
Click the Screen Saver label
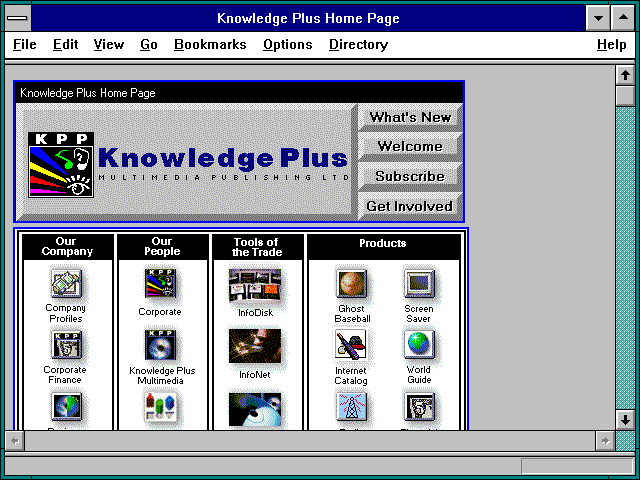pyautogui.click(x=419, y=313)
